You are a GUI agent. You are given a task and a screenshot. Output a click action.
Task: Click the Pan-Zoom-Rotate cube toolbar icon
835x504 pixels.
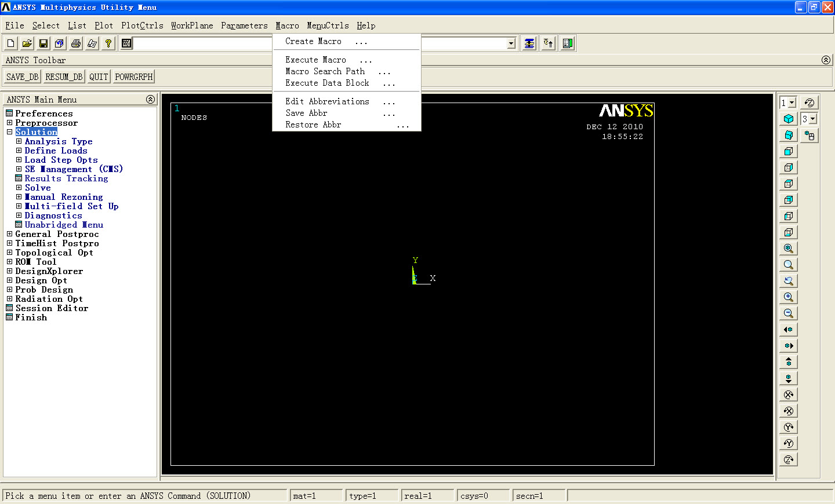coord(60,43)
